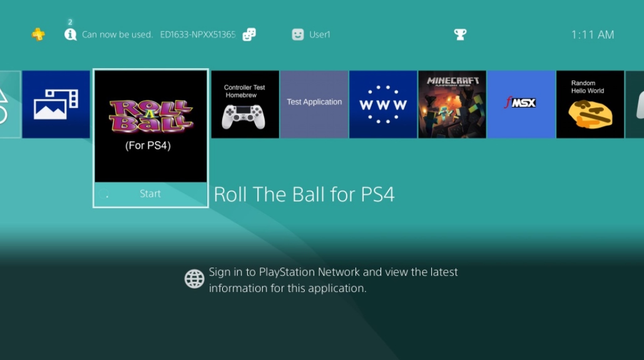Open the Notifications info icon
Image resolution: width=644 pixels, height=360 pixels.
coord(71,34)
